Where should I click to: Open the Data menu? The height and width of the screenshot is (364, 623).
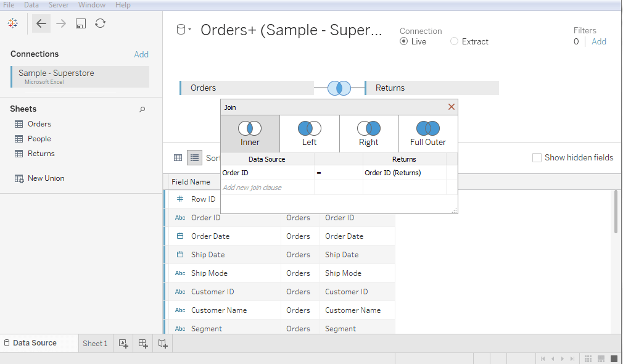(31, 5)
